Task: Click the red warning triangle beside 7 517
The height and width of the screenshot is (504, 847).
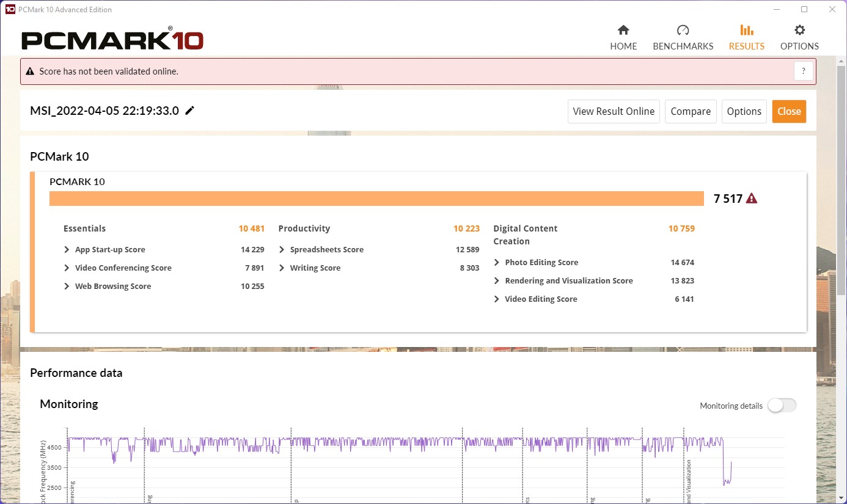Action: [752, 199]
